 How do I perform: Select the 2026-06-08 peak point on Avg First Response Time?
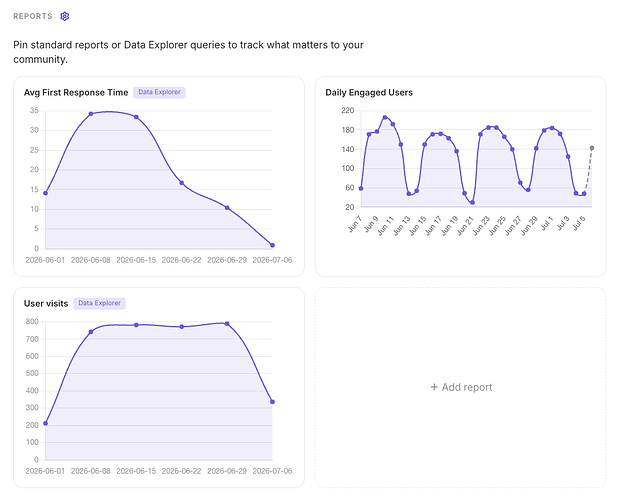91,114
